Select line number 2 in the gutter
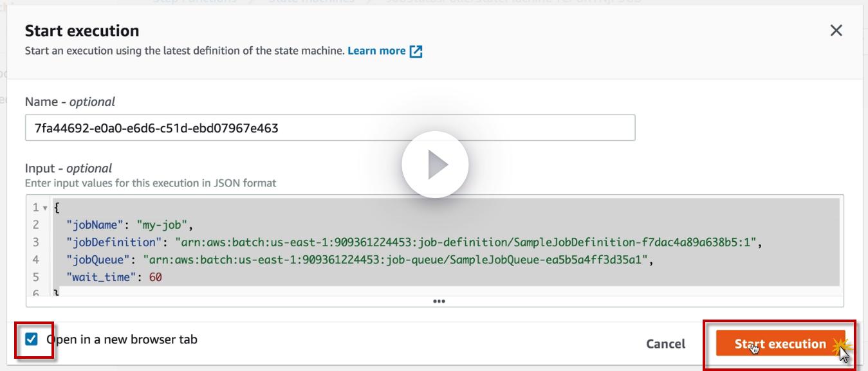The image size is (868, 371). (36, 225)
